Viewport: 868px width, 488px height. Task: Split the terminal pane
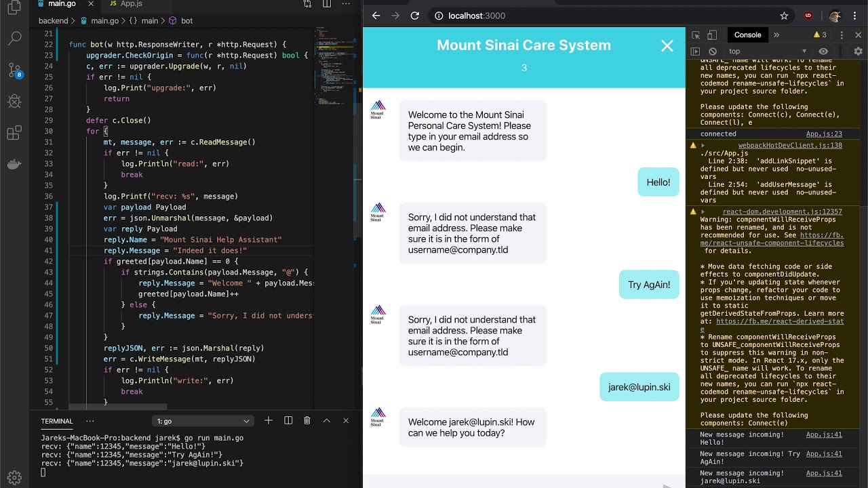pos(288,421)
